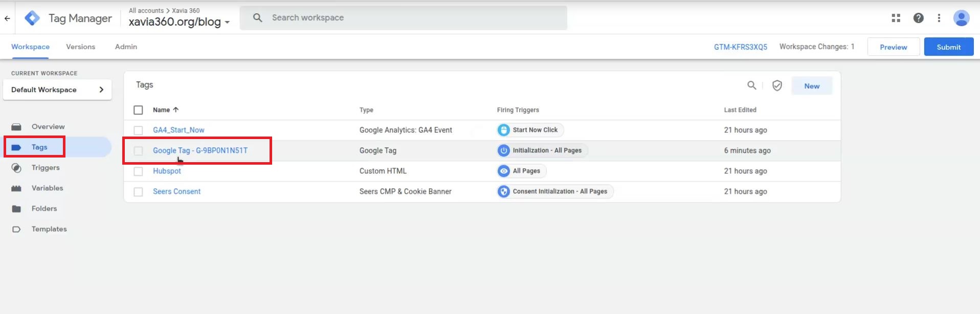Check the Seers Consent tag checkbox
980x314 pixels.
138,192
